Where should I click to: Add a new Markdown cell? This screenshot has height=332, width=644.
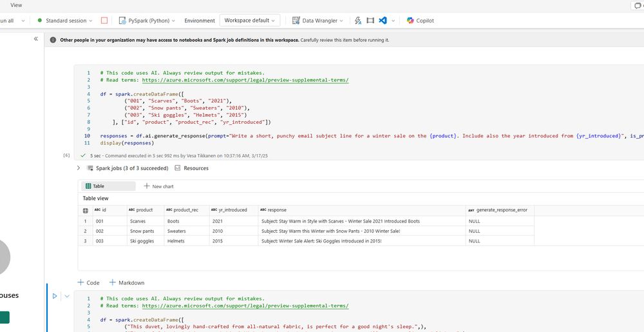(127, 283)
